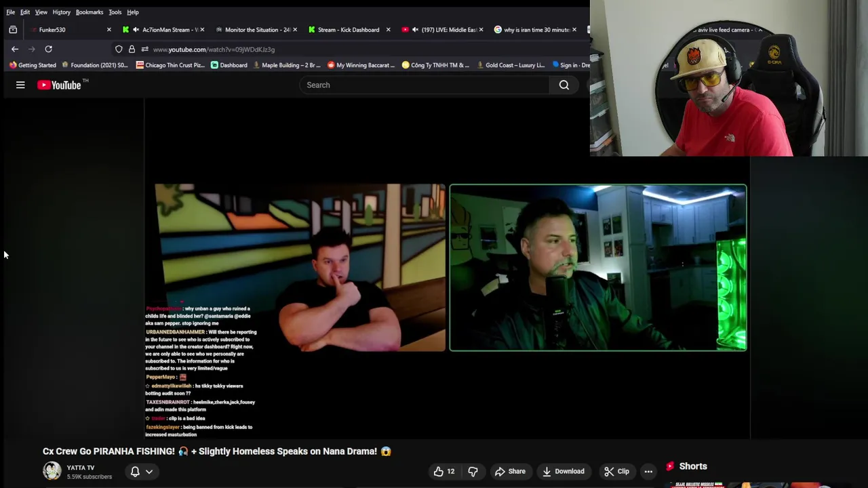Click the browser forward arrow
Viewport: 868px width, 488px height.
tap(32, 49)
